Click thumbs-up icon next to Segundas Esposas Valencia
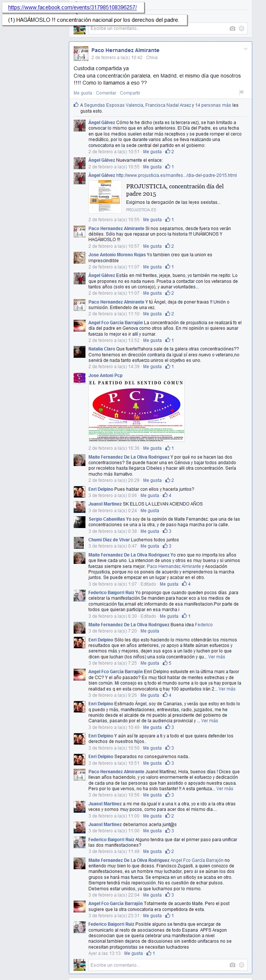The image size is (266, 980). [x=76, y=104]
